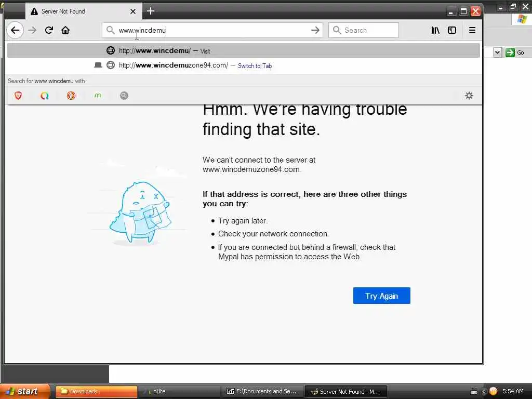Open the hamburger application menu
The image size is (532, 399).
point(472,30)
